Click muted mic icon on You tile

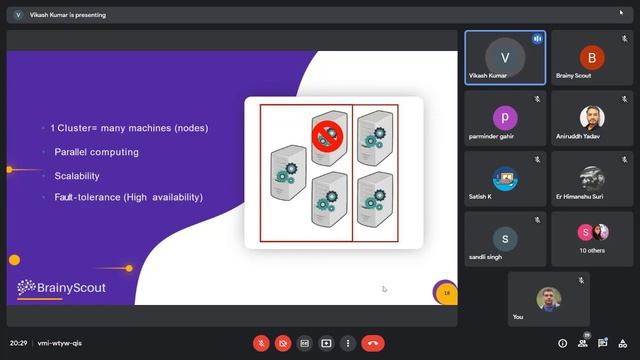click(581, 280)
